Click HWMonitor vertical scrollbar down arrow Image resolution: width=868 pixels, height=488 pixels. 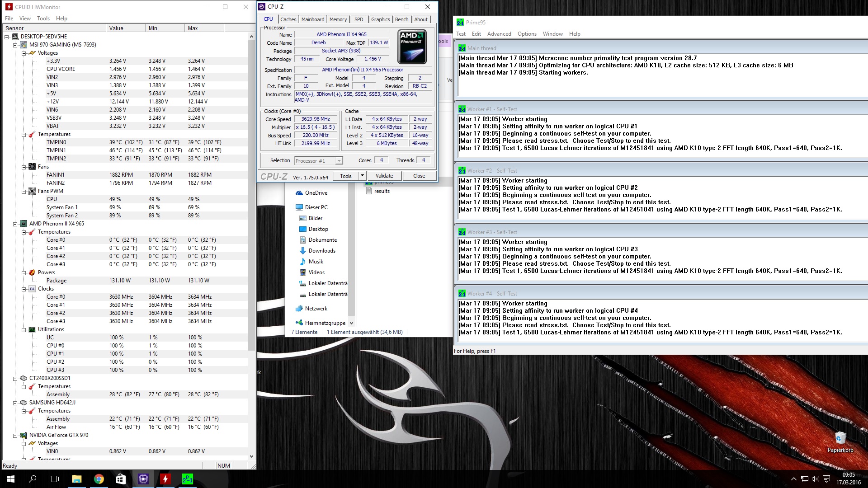252,456
